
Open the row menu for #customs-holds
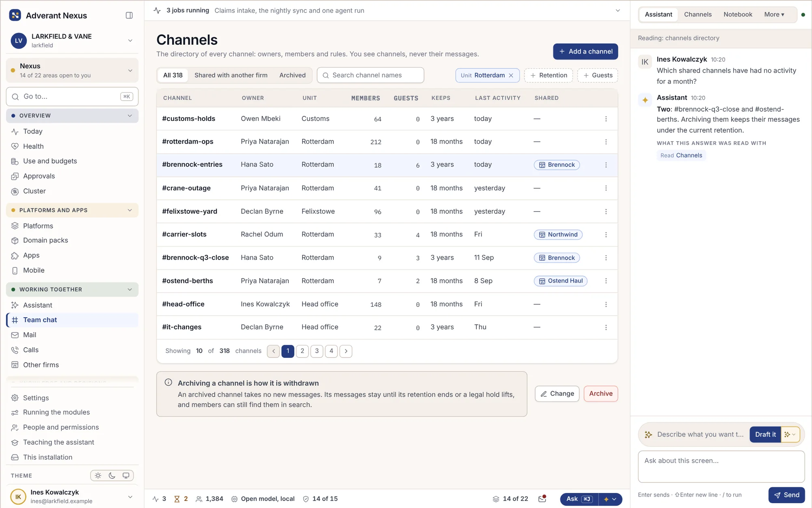(x=606, y=119)
